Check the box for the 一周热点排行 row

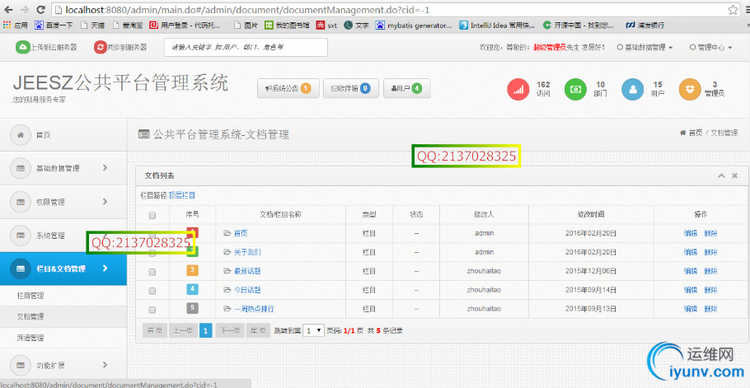point(152,310)
